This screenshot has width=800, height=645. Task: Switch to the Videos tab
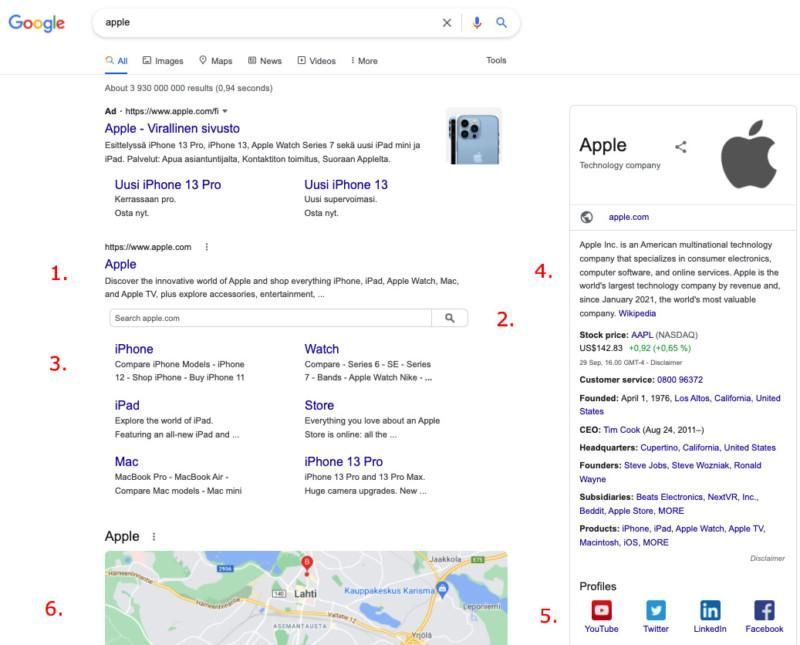point(316,61)
